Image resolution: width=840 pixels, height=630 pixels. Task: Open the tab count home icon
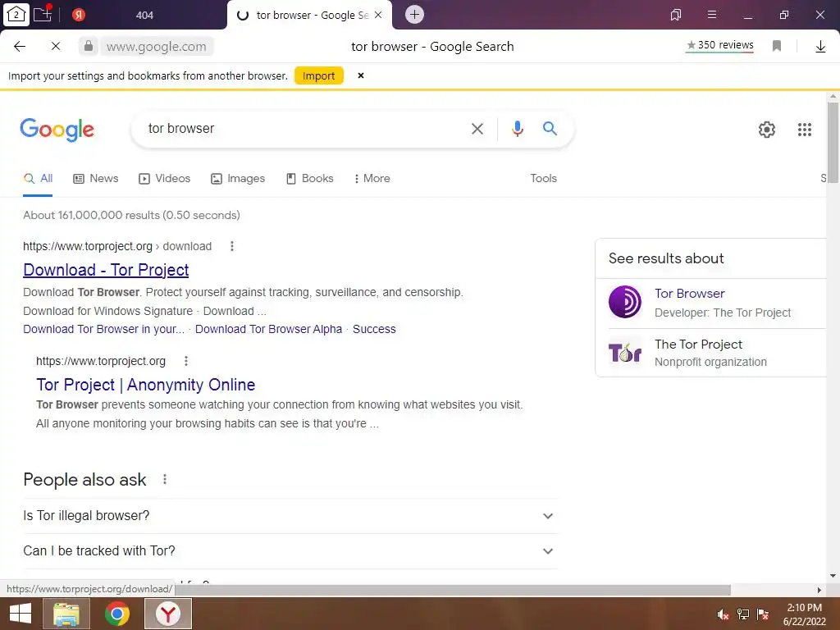click(x=16, y=15)
